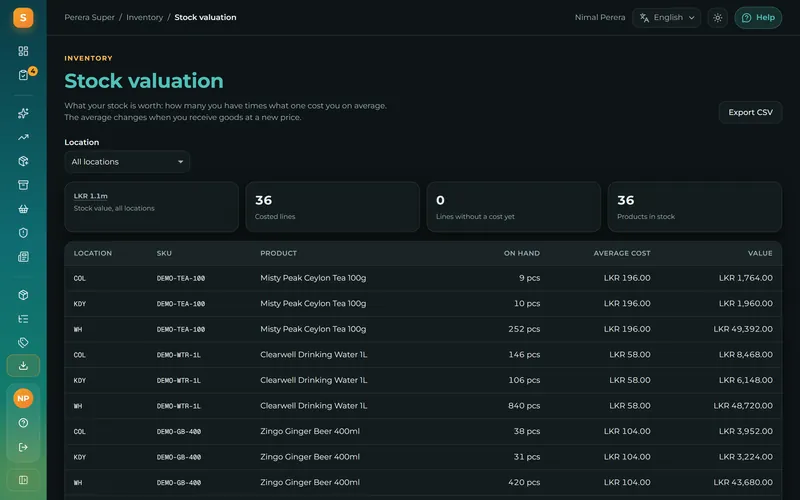The width and height of the screenshot is (800, 500).
Task: Open the clipboard tasks icon with badge
Action: tap(23, 75)
